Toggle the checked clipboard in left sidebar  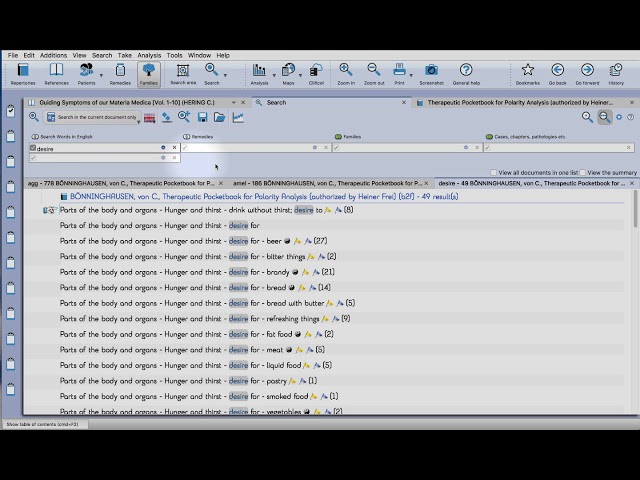point(11,111)
